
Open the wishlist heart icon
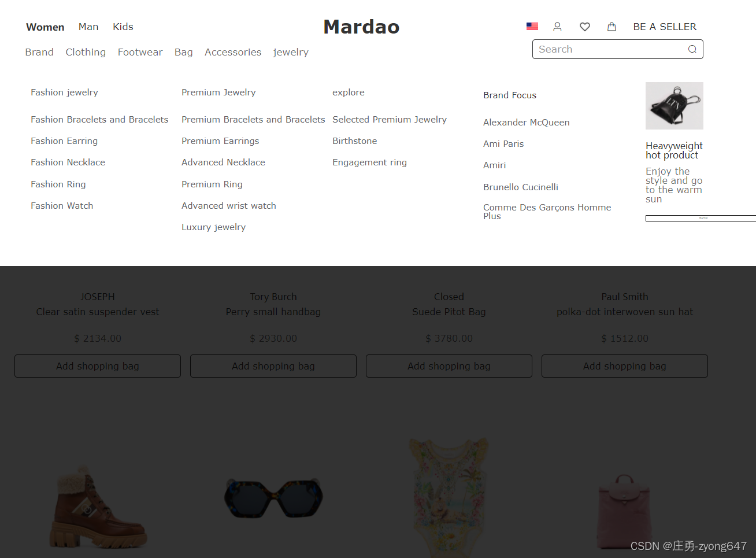[x=585, y=27]
